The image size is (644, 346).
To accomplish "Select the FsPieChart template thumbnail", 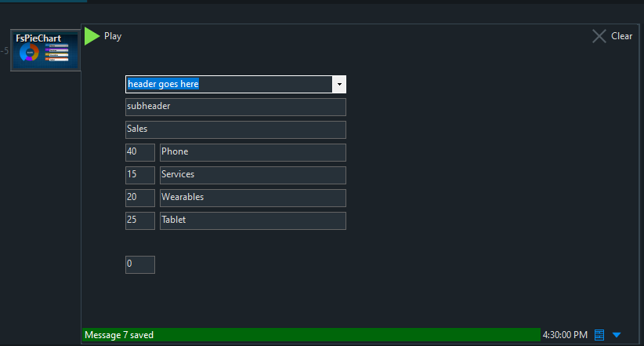I will 45,51.
